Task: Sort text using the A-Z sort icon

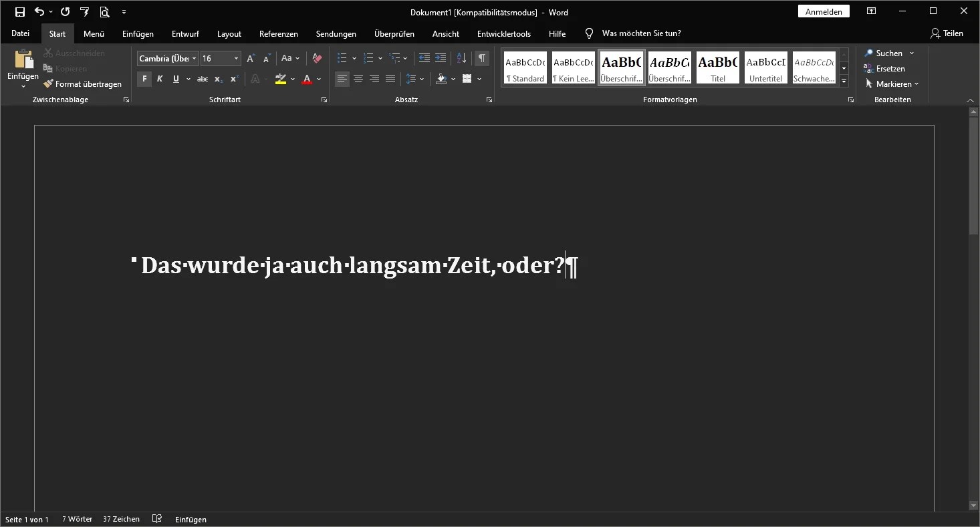Action: [x=461, y=58]
